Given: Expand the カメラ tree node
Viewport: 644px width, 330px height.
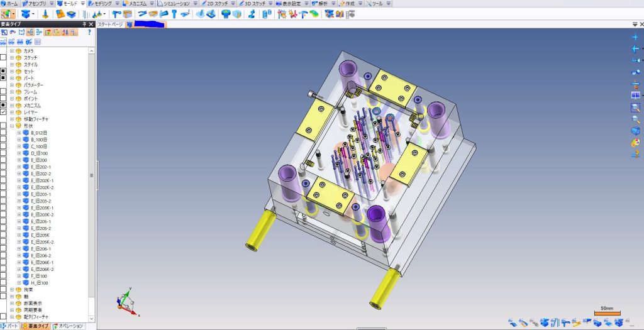Looking at the screenshot, I should click(x=11, y=51).
